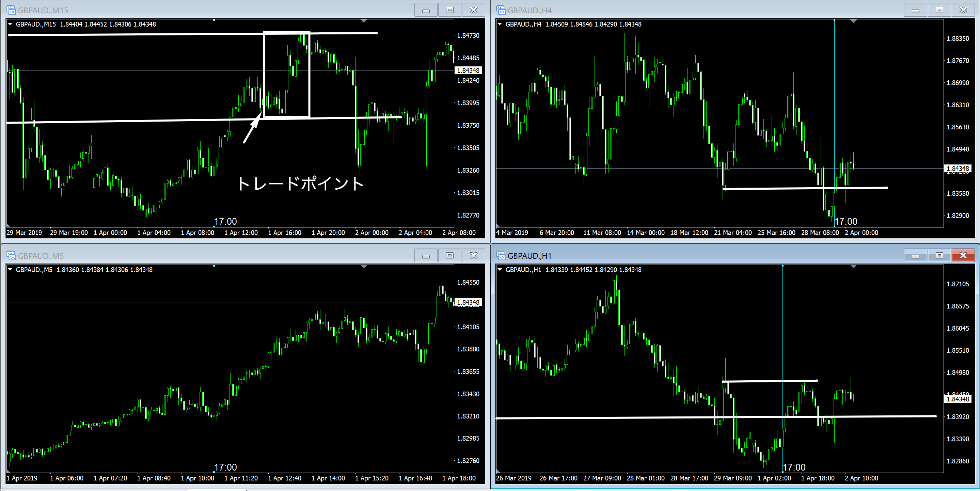Click the GBPAUD M15 chart window icon
This screenshot has height=491, width=980.
pyautogui.click(x=11, y=10)
